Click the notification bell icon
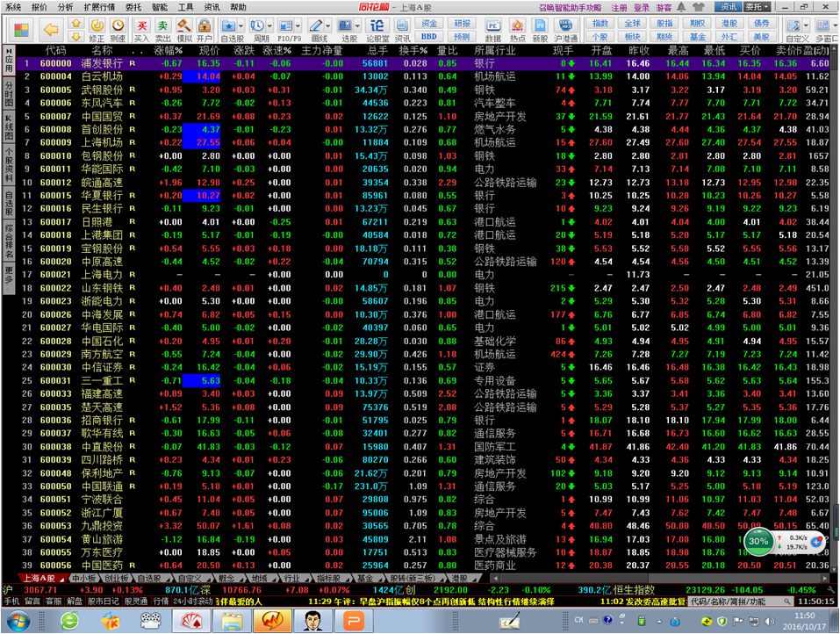Viewport: 840px width, 634px height. pos(681,7)
